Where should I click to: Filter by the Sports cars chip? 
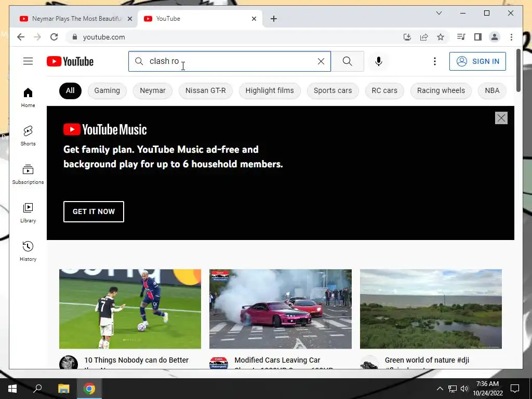coord(333,90)
